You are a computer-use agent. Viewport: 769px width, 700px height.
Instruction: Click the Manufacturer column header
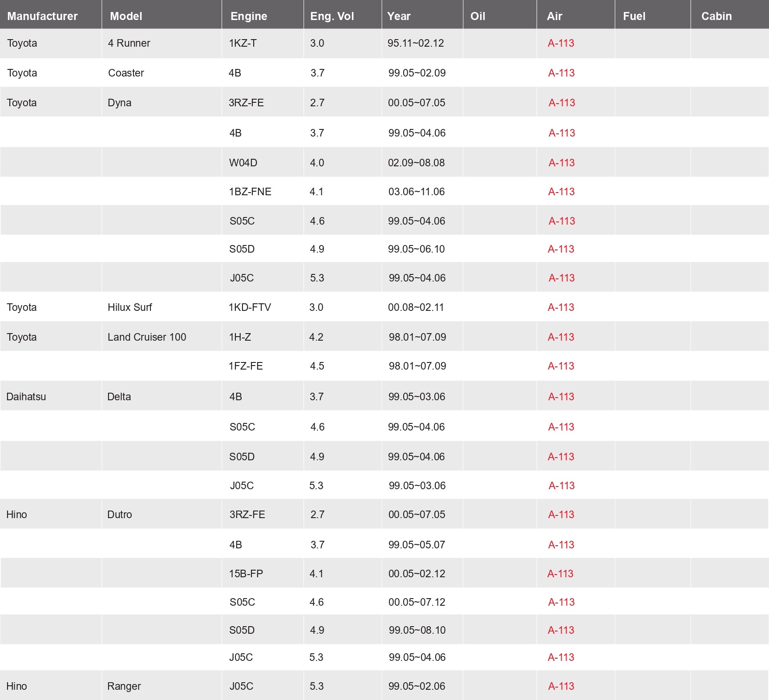42,16
